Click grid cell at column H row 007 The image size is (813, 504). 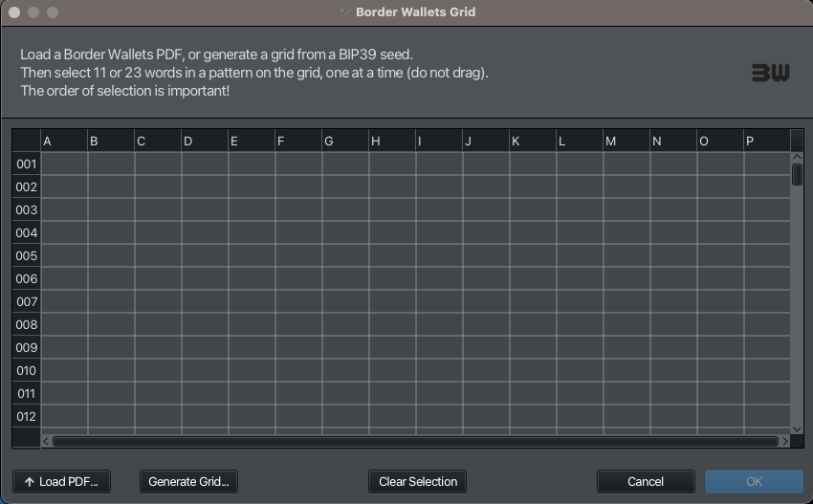(x=392, y=301)
